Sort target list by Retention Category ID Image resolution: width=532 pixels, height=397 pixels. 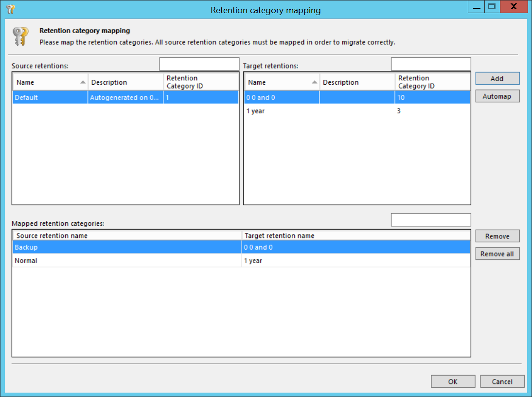tap(432, 82)
